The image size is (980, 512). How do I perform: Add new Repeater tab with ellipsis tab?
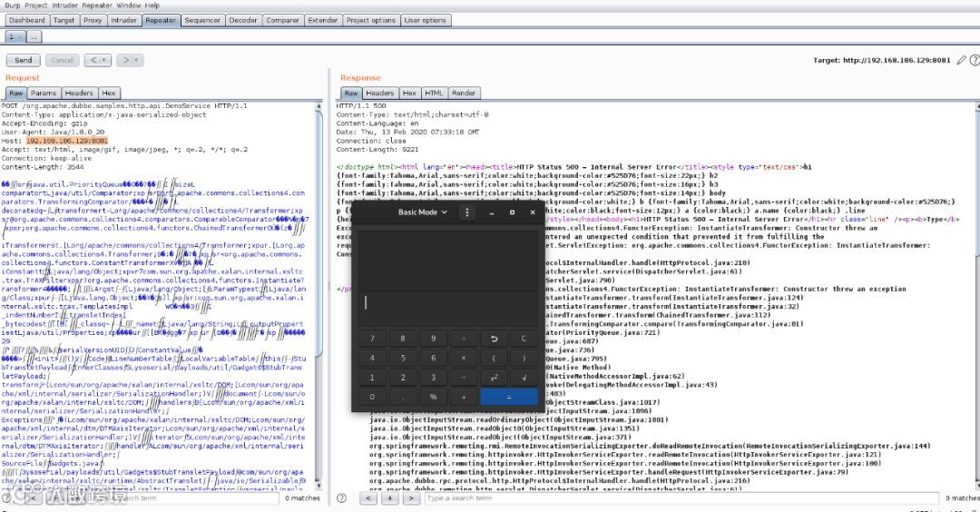[34, 37]
